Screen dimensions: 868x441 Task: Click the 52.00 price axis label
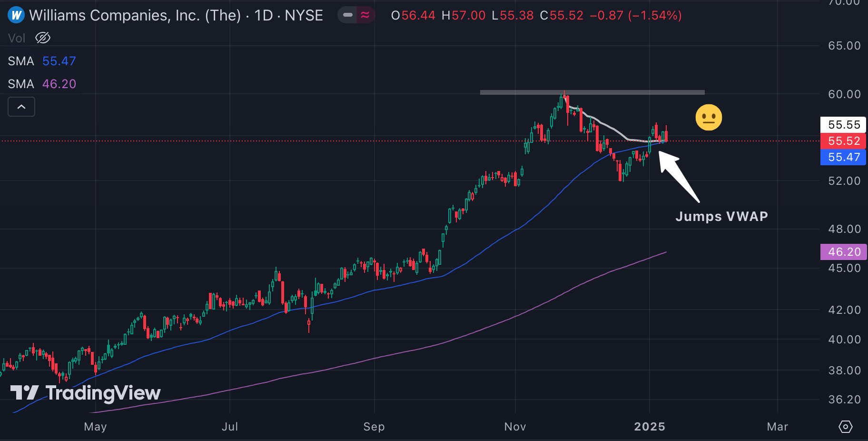pyautogui.click(x=845, y=181)
